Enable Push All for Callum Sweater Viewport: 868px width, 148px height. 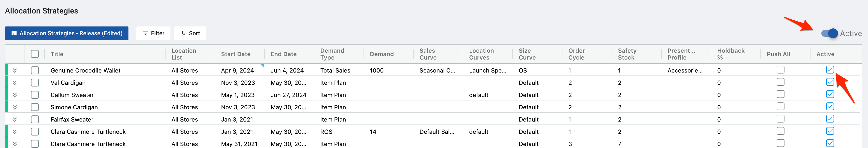click(x=780, y=94)
